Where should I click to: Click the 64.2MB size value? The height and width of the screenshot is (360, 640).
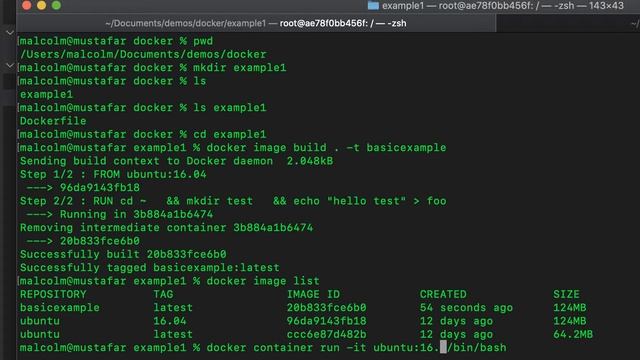[x=573, y=334]
